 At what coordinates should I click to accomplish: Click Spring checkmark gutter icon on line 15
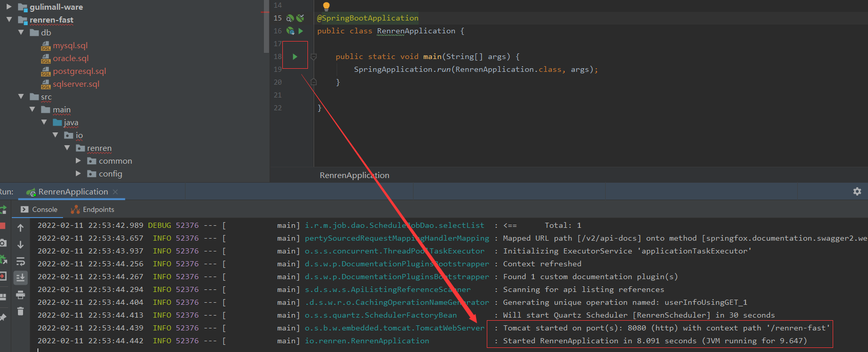tap(300, 18)
